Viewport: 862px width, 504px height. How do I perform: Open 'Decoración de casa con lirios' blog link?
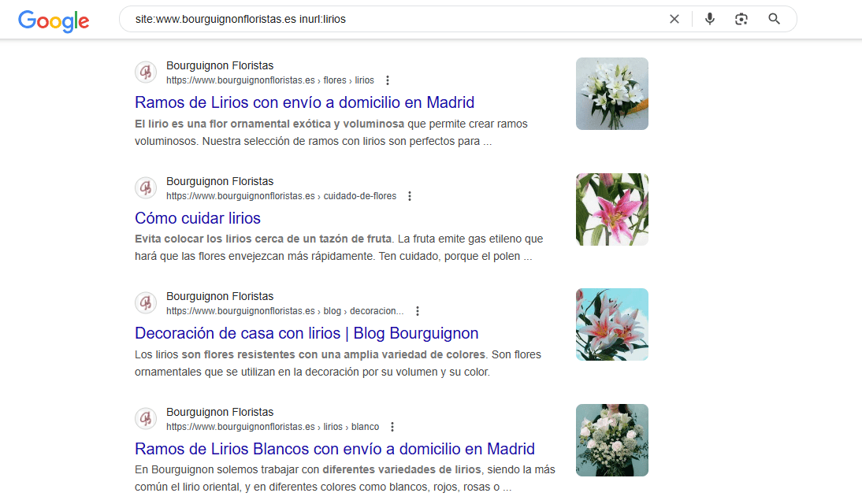pyautogui.click(x=307, y=333)
